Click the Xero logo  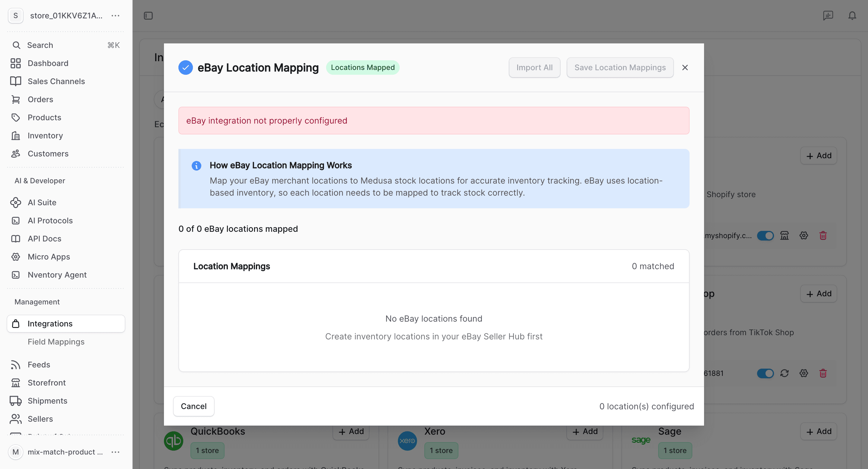tap(407, 441)
